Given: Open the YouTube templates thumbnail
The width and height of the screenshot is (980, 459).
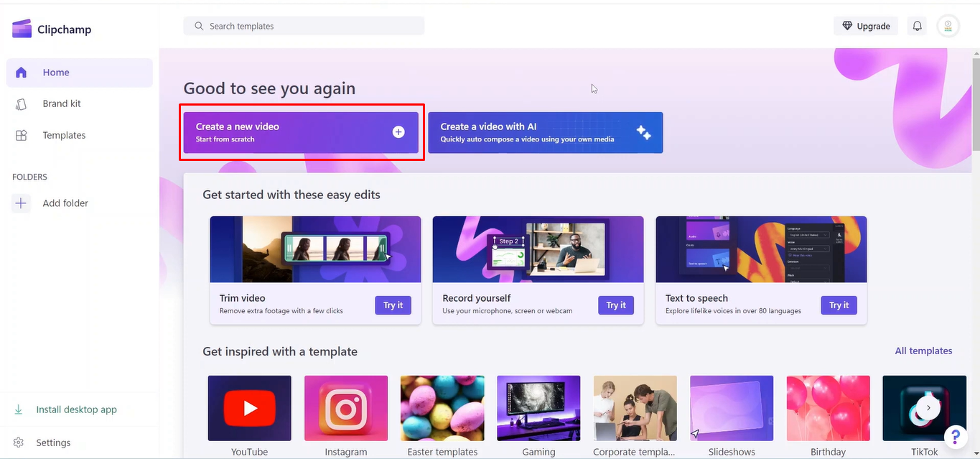Looking at the screenshot, I should pos(249,407).
